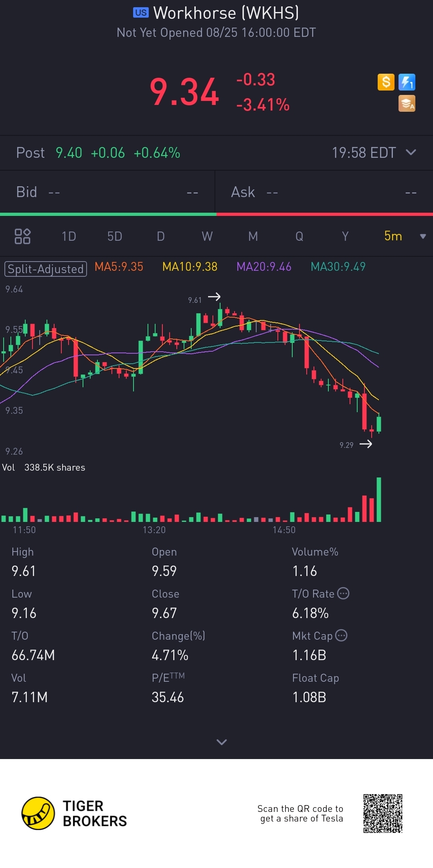
Task: Tap the T/O Rate info icon
Action: click(343, 593)
